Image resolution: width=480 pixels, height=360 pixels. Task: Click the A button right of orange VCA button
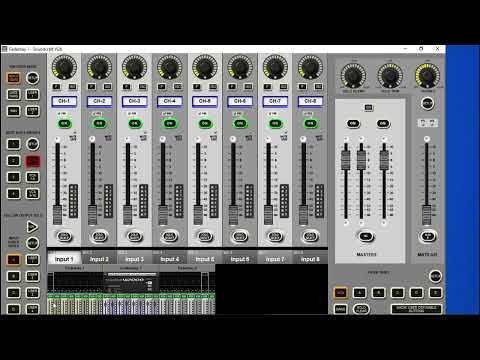(x=359, y=293)
